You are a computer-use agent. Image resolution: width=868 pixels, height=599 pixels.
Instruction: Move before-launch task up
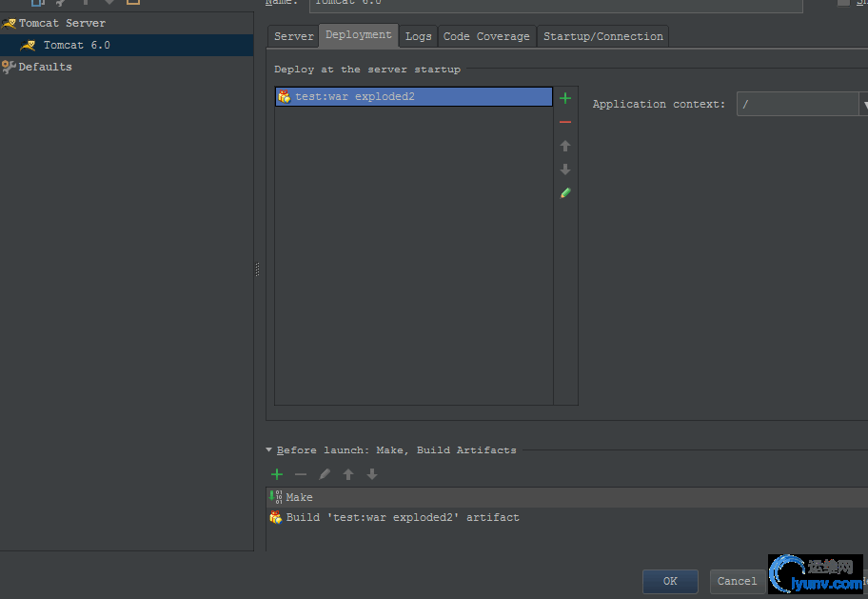pos(348,474)
